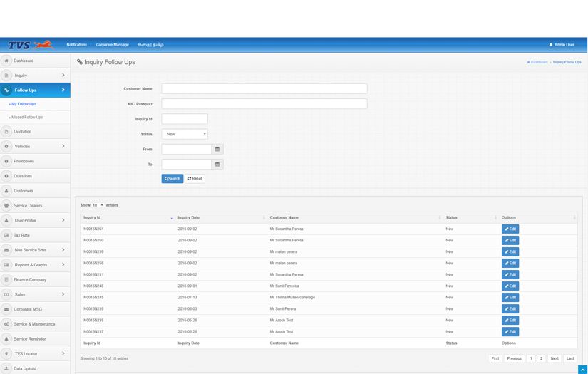Click the Tax Rate sidebar icon
Screen dimensions: 588x374
(6, 235)
